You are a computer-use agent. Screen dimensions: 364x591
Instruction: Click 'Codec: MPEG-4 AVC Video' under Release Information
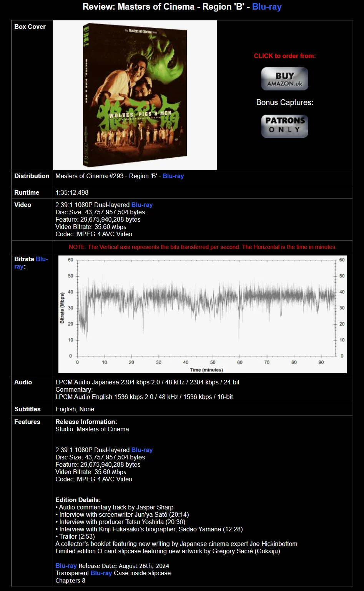94,479
